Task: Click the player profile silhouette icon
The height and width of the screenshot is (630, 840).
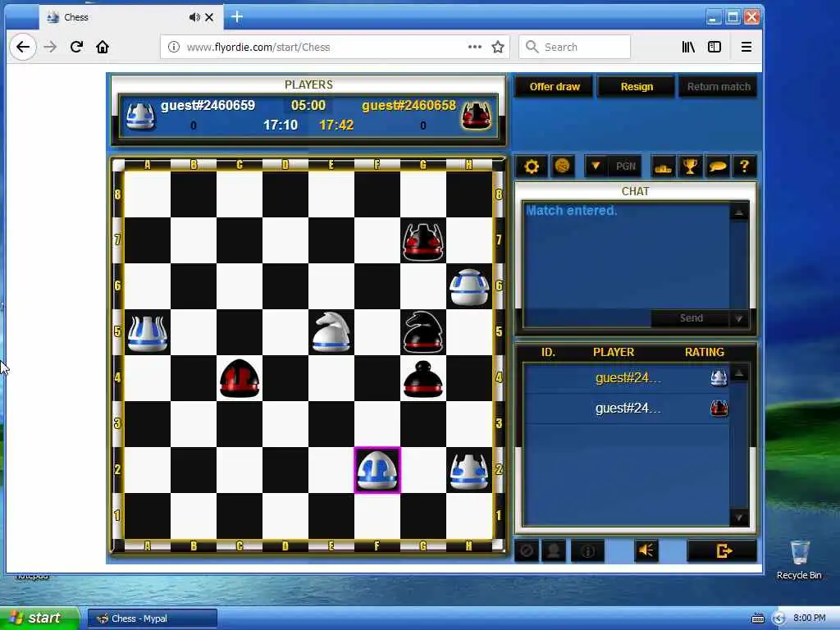Action: [x=554, y=550]
